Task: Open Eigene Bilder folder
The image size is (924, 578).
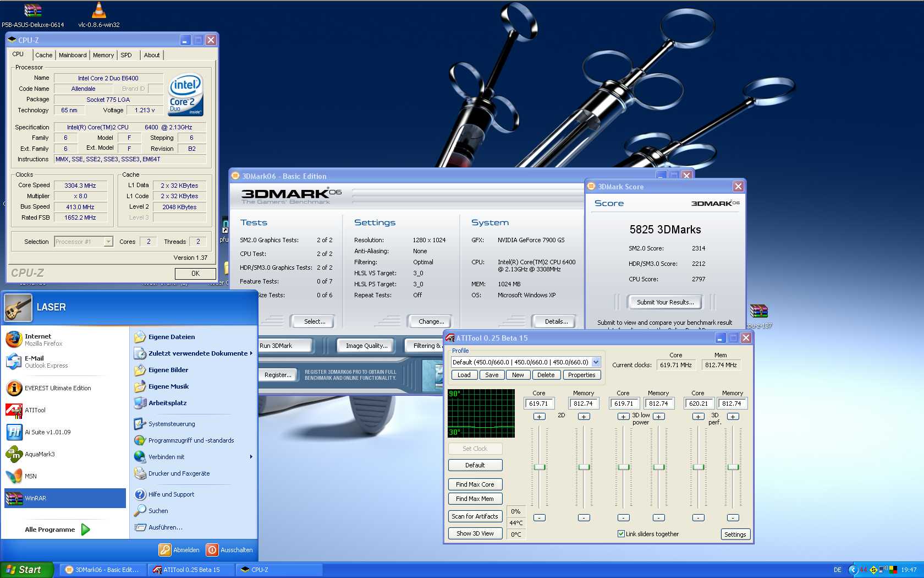Action: coord(168,370)
